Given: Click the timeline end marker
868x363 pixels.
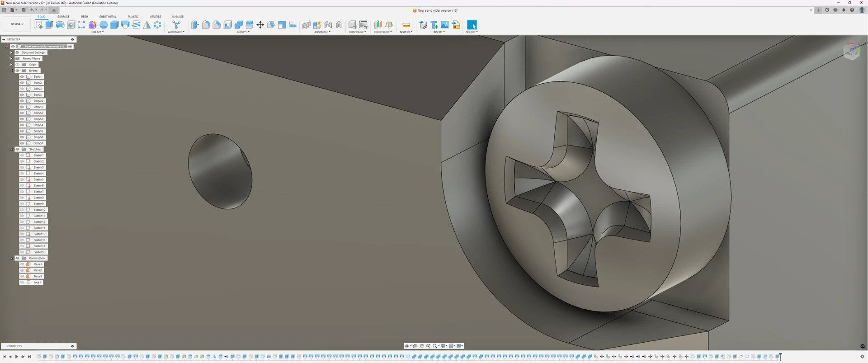Looking at the screenshot, I should pyautogui.click(x=780, y=356).
